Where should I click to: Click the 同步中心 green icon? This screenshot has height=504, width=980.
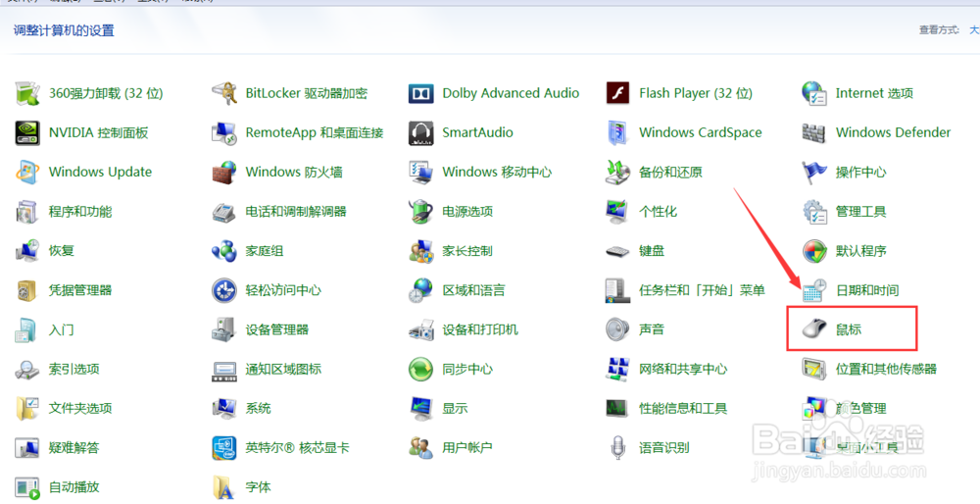[421, 369]
